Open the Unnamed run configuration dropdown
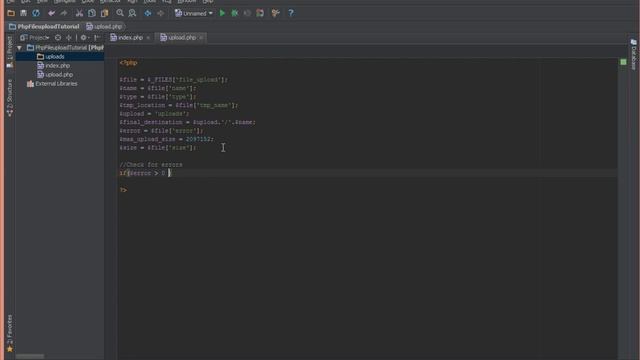Screen dimensions: 640x360 tap(194, 13)
